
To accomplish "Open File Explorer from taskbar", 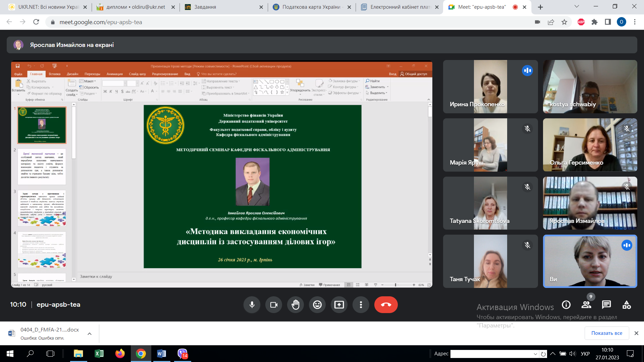I will (78, 354).
